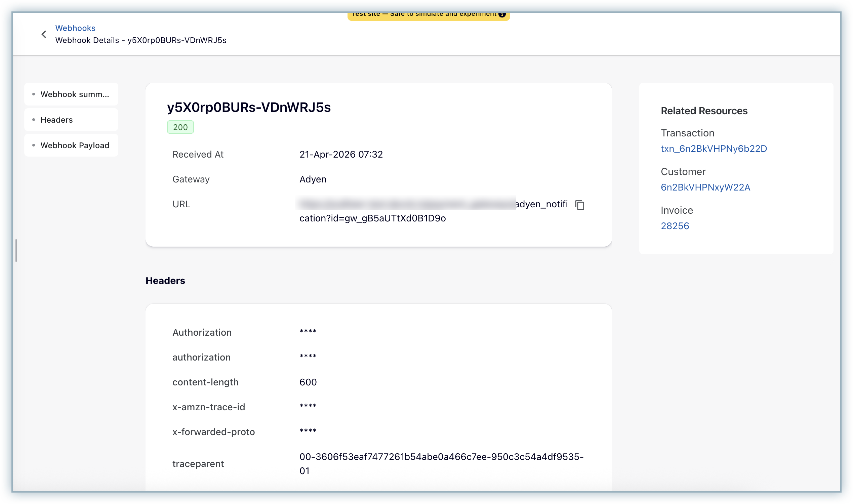View invoice 28256
The image size is (853, 504).
click(x=675, y=225)
